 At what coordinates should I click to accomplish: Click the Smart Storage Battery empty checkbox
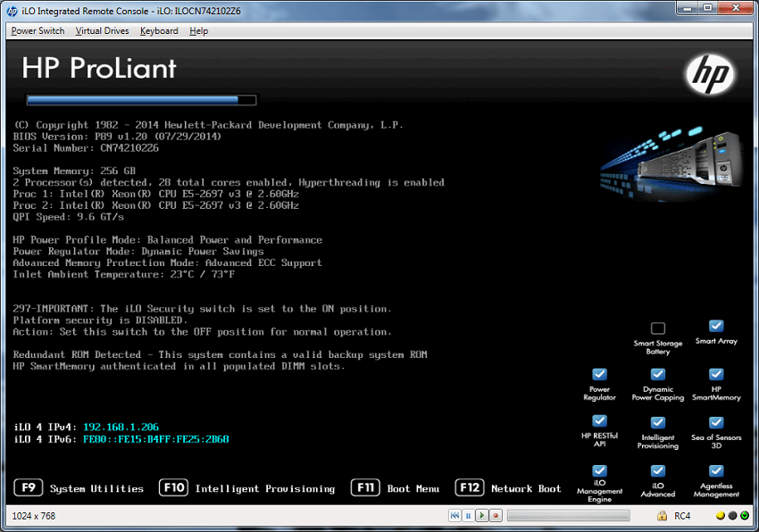click(x=658, y=328)
